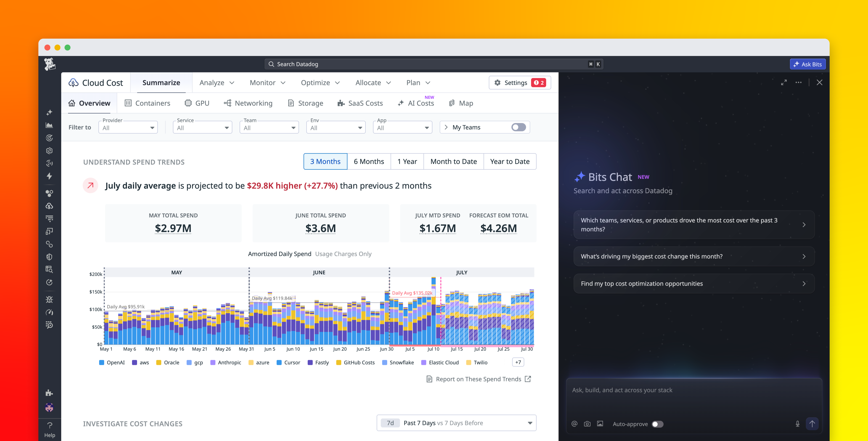
Task: Open the App filter dropdown
Action: pos(402,128)
